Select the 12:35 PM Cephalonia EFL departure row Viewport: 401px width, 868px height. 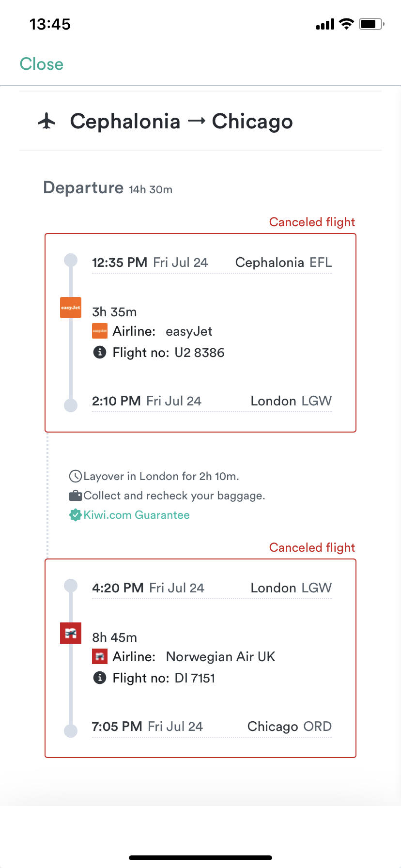[x=212, y=263]
